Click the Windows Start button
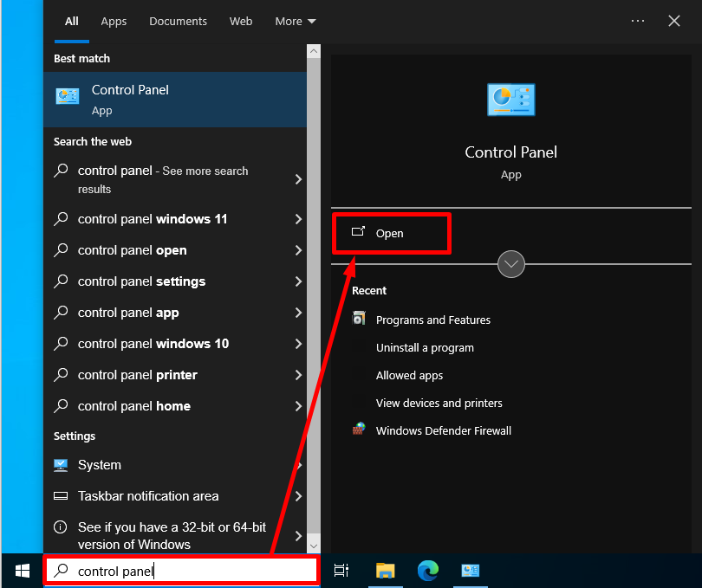The height and width of the screenshot is (588, 702). (23, 571)
